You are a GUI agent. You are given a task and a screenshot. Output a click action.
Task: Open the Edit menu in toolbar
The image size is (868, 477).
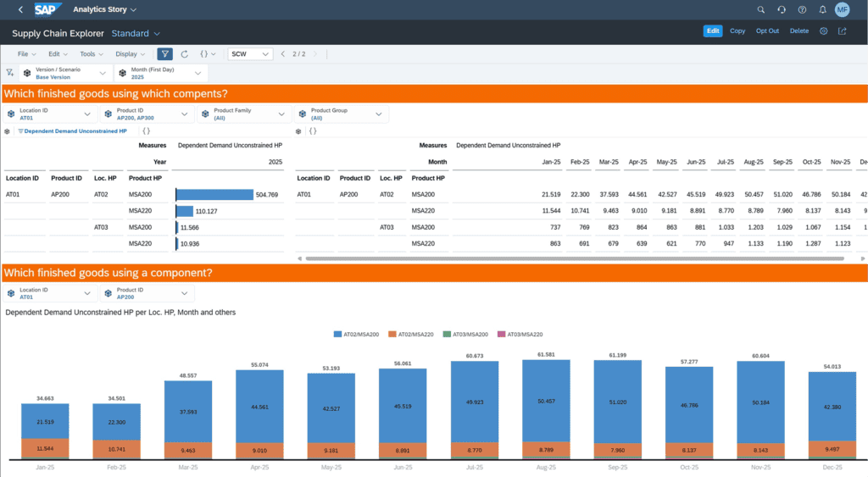pyautogui.click(x=58, y=53)
